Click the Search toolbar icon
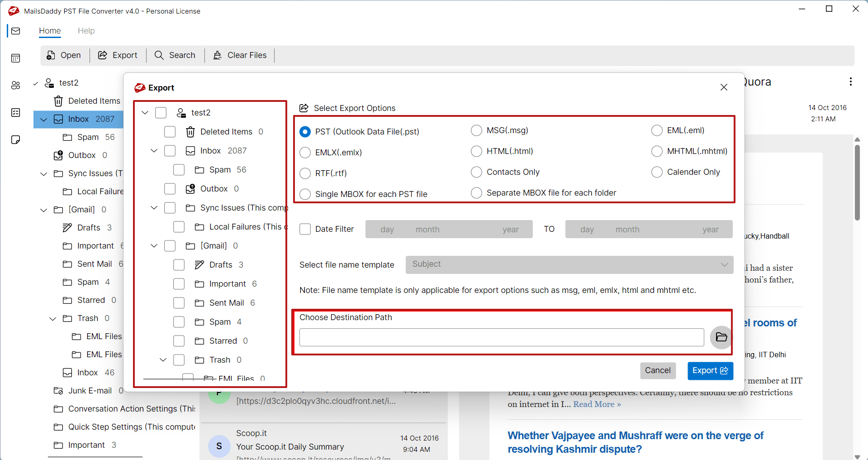This screenshot has height=460, width=868. tap(175, 55)
